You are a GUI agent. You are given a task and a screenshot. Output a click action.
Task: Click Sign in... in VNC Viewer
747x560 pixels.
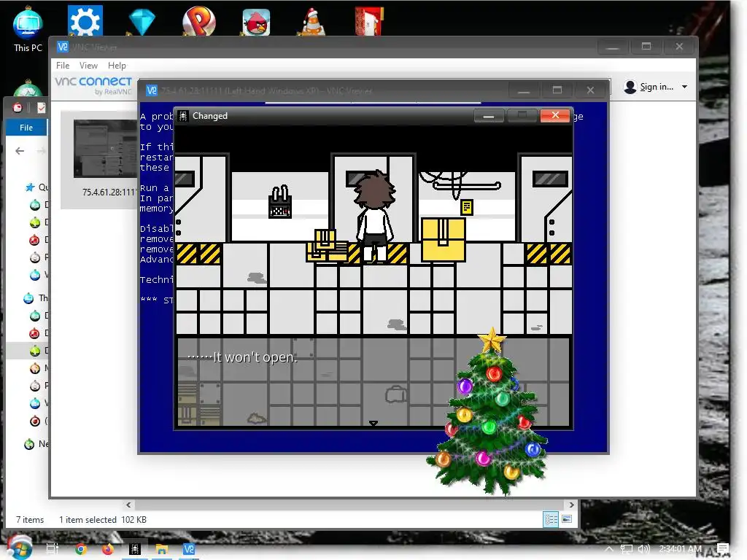tap(657, 87)
